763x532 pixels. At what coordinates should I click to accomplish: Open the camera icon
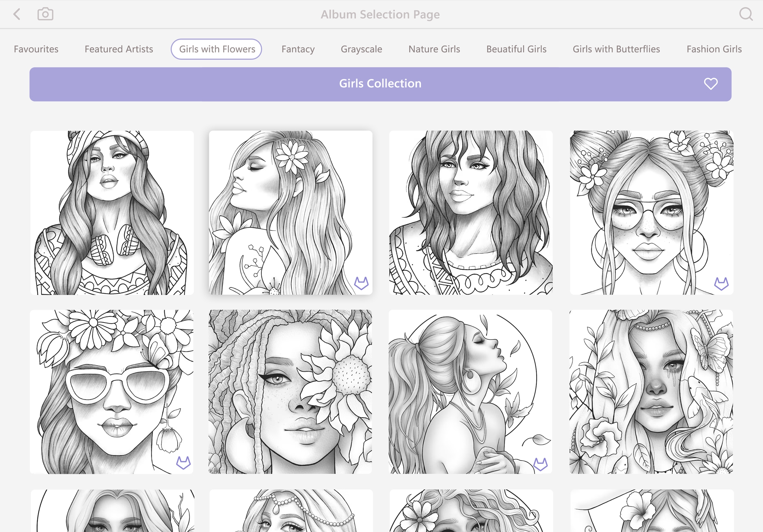(45, 14)
